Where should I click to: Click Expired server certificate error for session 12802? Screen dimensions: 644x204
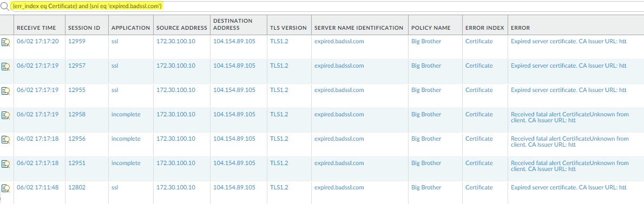pyautogui.click(x=568, y=188)
